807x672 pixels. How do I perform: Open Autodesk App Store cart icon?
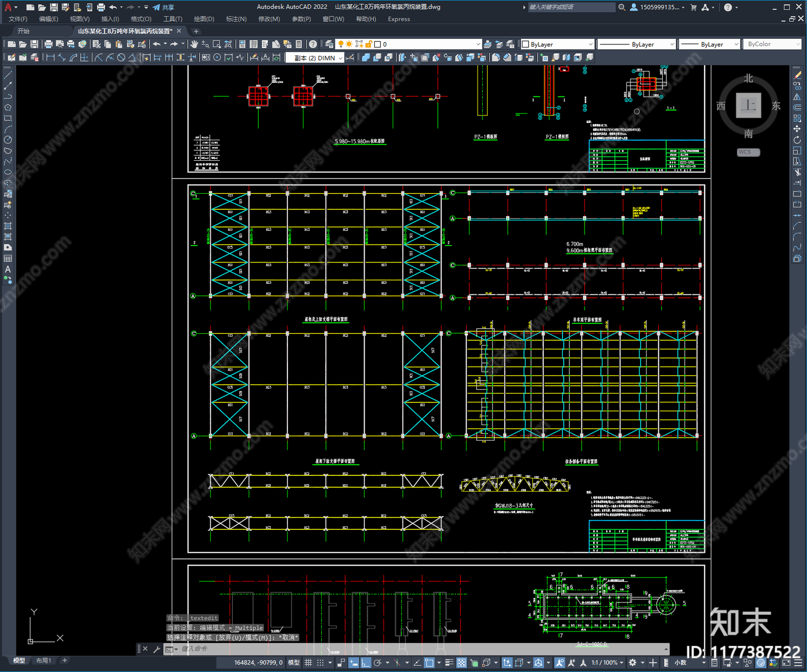coord(694,7)
